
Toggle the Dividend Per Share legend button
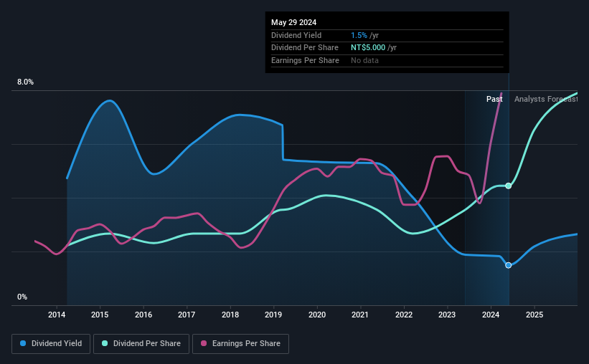point(141,344)
